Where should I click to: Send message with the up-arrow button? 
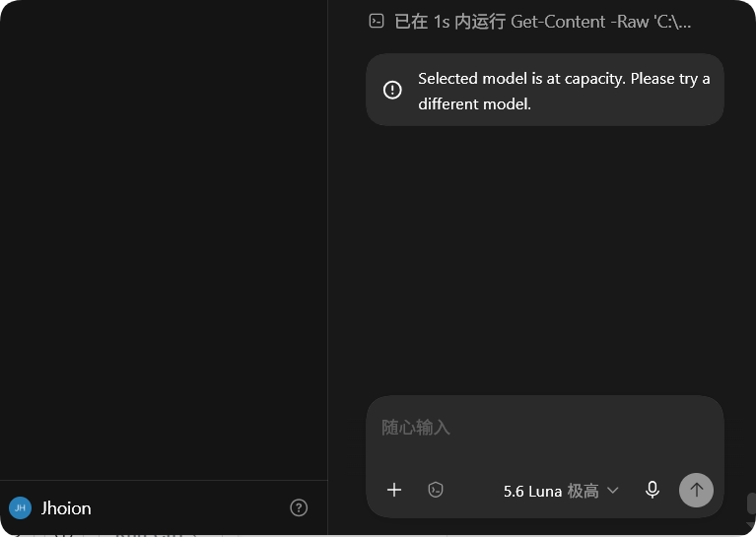tap(696, 491)
